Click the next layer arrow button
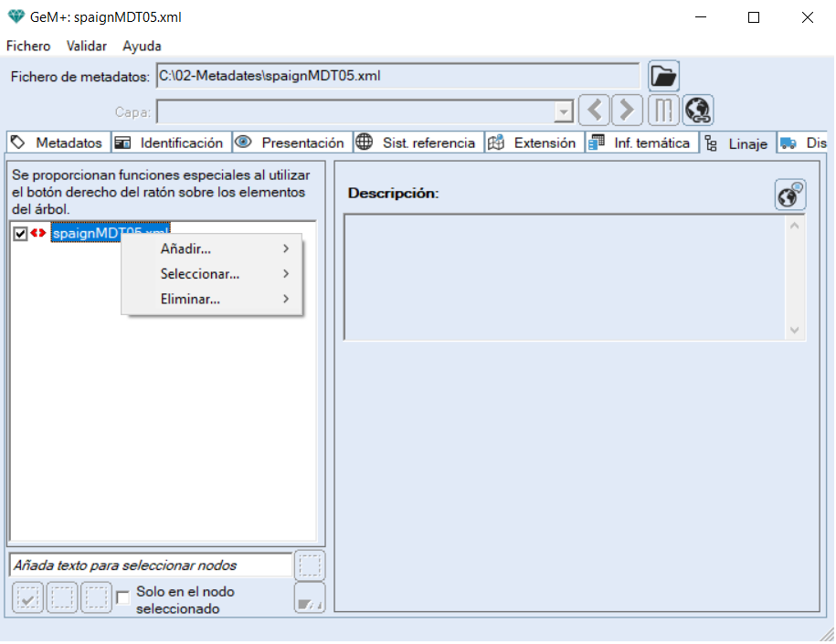The image size is (836, 644). click(626, 111)
